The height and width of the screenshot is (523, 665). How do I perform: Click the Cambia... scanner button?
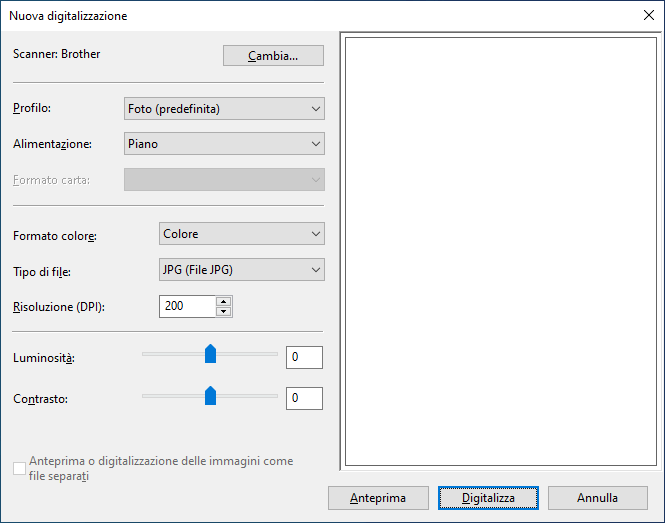pos(273,56)
